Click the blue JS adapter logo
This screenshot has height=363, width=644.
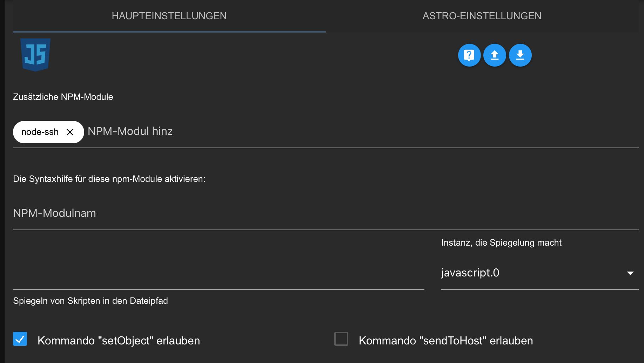click(35, 54)
